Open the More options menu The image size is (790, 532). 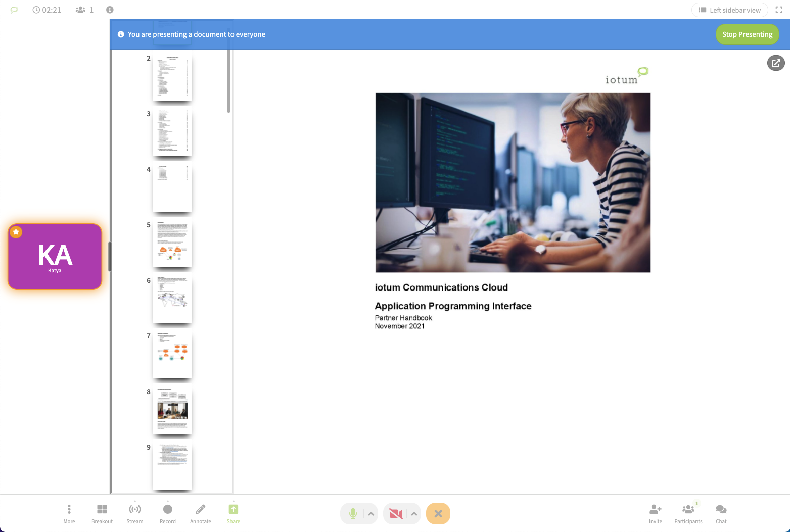click(69, 513)
